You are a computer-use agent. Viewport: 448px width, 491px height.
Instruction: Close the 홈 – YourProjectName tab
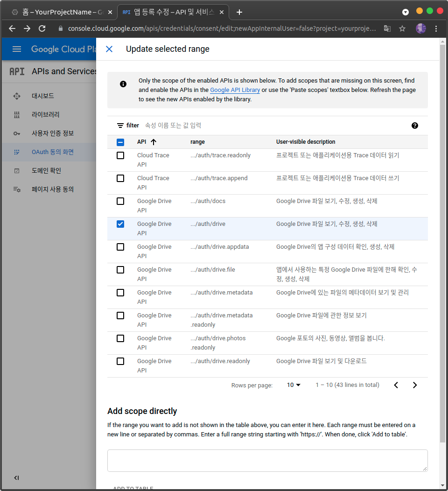click(110, 12)
